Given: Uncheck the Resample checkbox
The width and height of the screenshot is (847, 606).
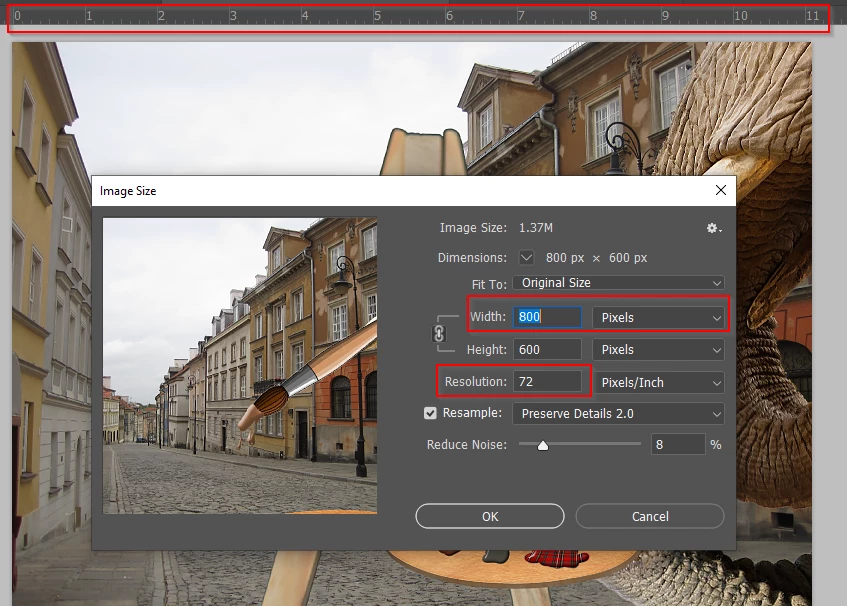Looking at the screenshot, I should coord(430,413).
